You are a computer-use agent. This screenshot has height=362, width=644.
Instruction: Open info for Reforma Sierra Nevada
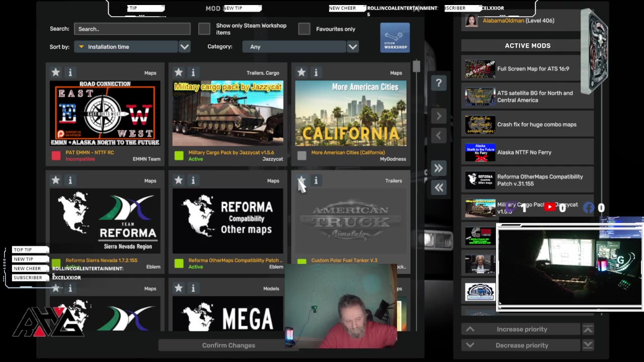point(70,180)
